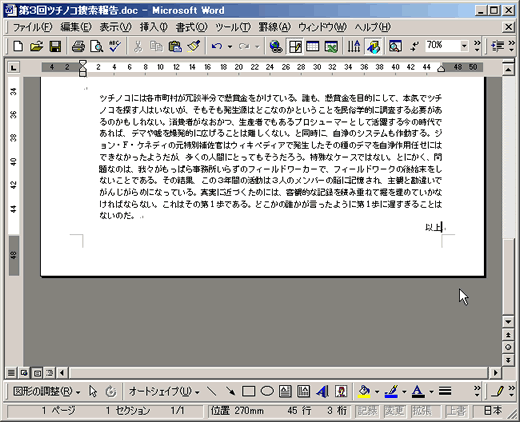
Task: Expand the Undo history dropdown arrow
Action: (x=230, y=46)
